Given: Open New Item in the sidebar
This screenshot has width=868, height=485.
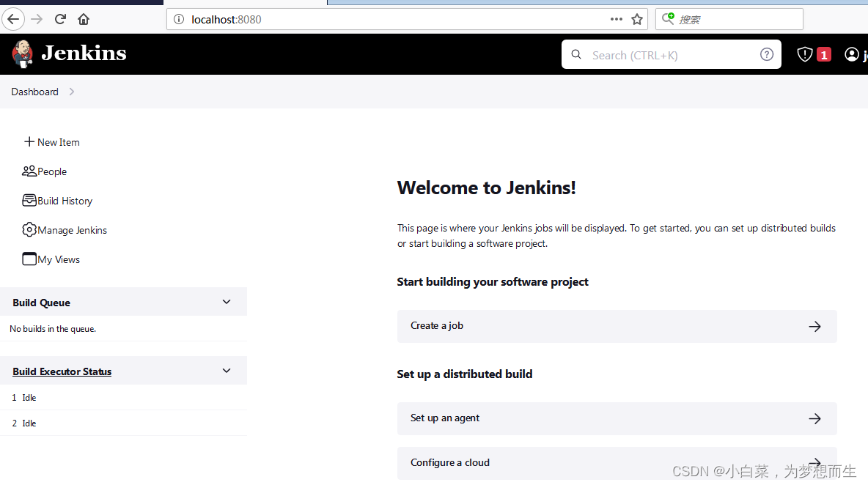Looking at the screenshot, I should (x=59, y=142).
